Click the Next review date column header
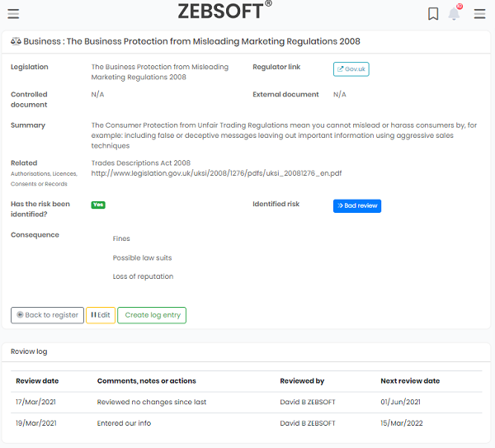The width and height of the screenshot is (495, 448). click(x=410, y=381)
